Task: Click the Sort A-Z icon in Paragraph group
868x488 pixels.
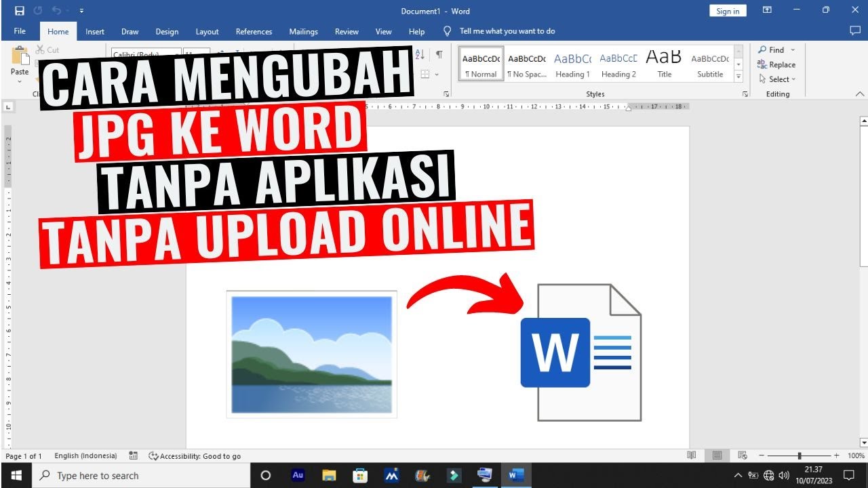Action: 420,54
